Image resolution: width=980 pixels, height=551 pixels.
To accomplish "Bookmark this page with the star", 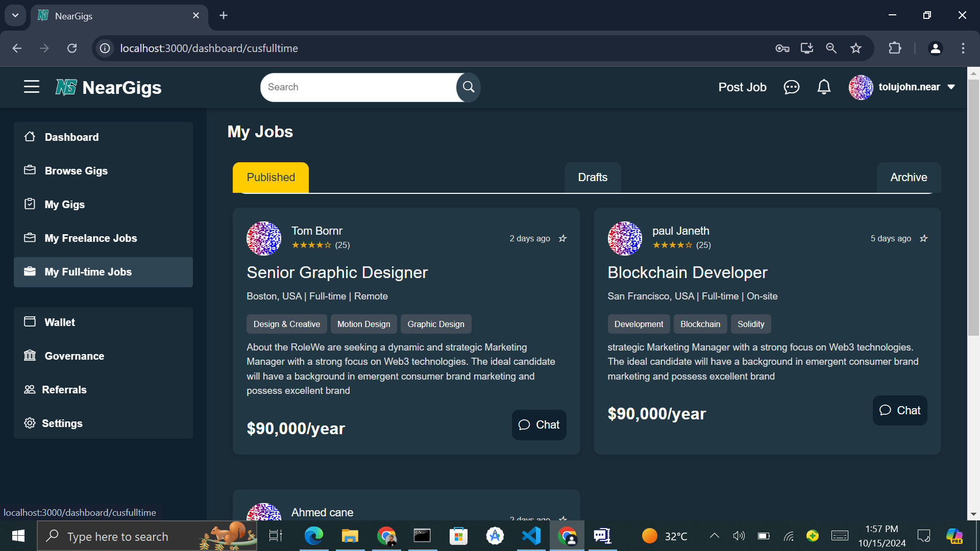I will (856, 48).
